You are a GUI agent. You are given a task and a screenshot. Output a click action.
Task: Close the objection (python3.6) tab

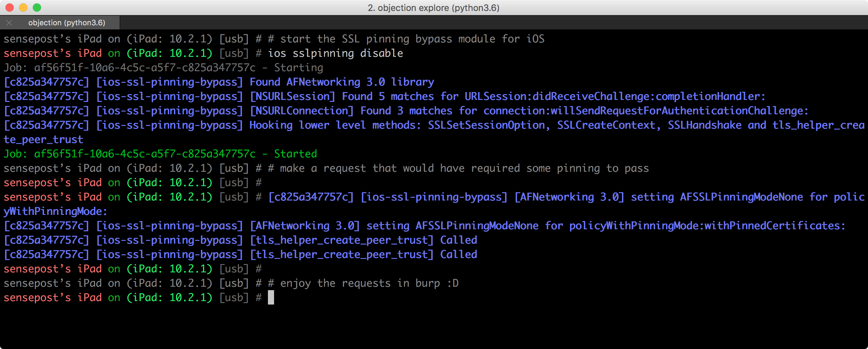pyautogui.click(x=9, y=23)
